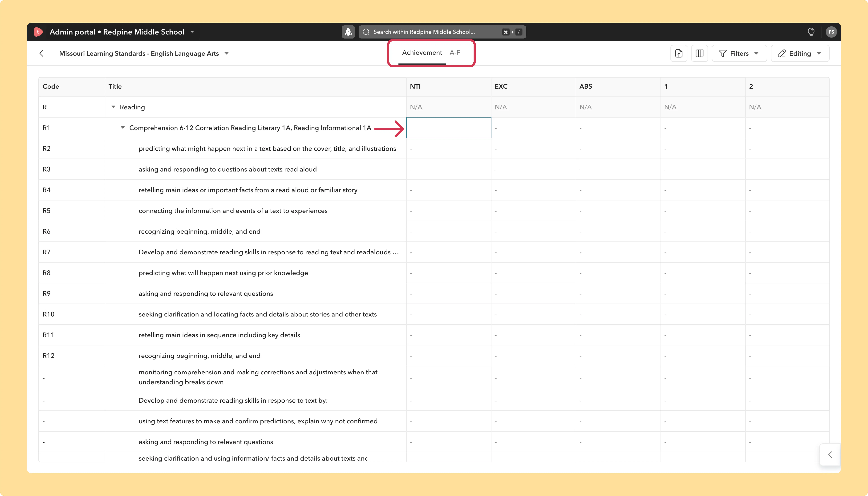The image size is (868, 496).
Task: Select the R5 code cell
Action: point(72,211)
